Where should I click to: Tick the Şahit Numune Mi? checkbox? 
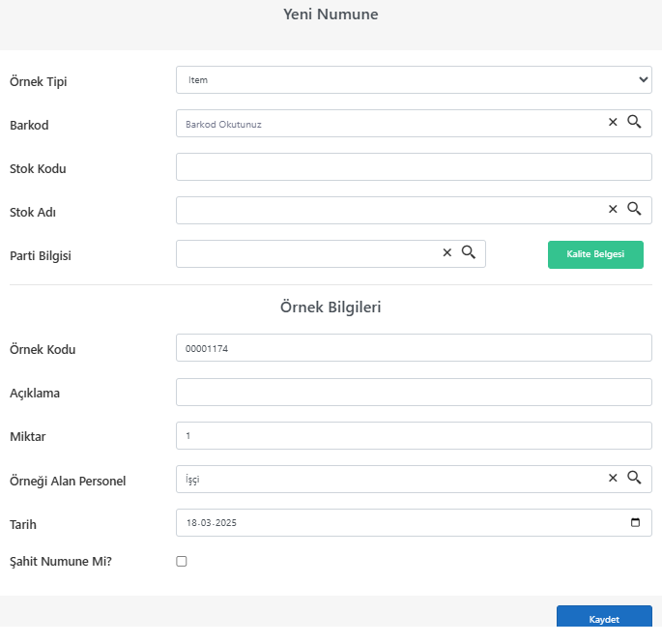[x=182, y=561]
